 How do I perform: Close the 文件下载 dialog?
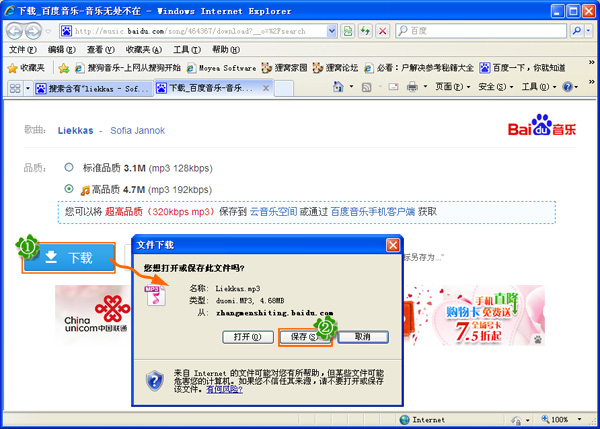point(393,245)
